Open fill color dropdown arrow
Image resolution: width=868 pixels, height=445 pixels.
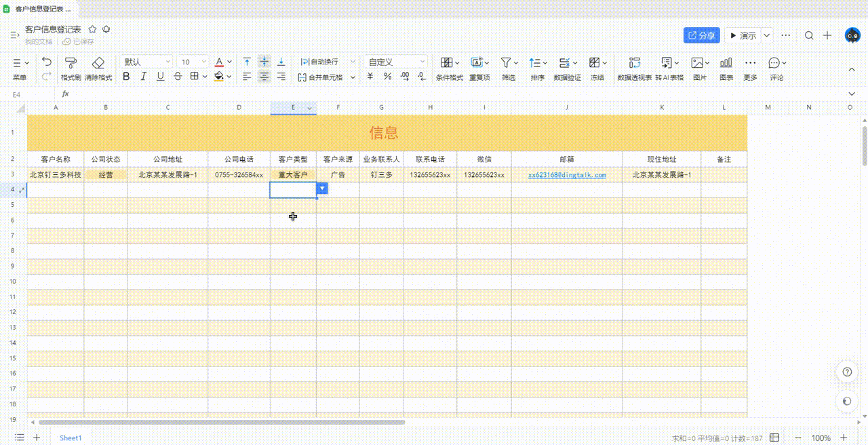tap(229, 77)
